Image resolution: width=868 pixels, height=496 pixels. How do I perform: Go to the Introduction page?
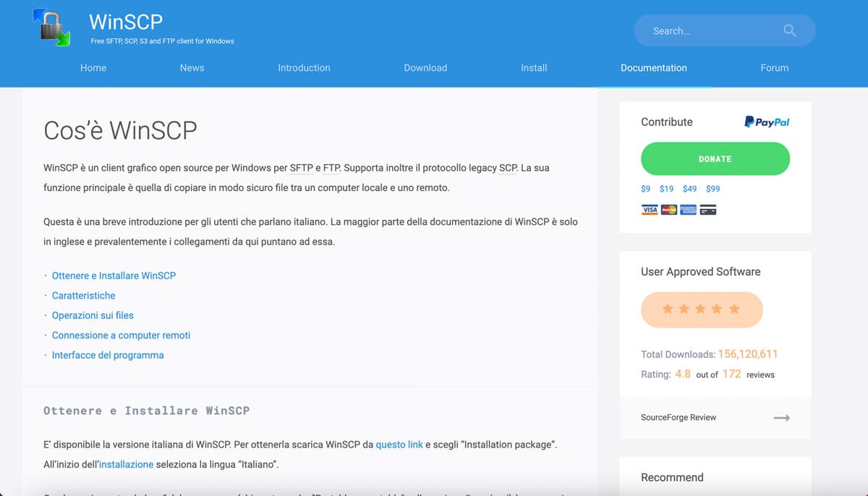click(304, 68)
